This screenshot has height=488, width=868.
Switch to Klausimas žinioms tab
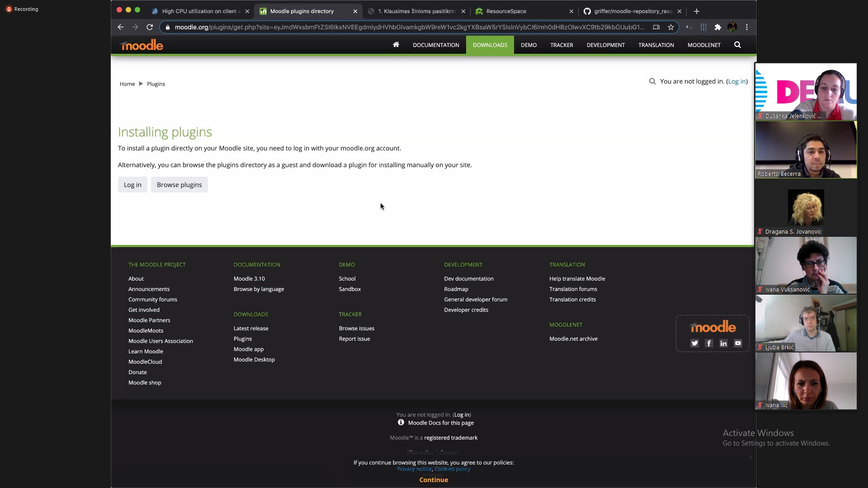click(416, 11)
